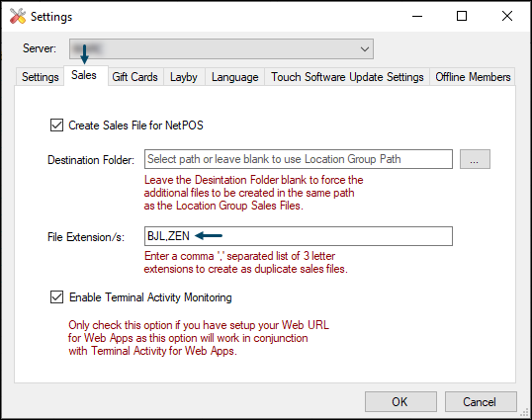The height and width of the screenshot is (420, 532).
Task: Toggle Enable Terminal Activity Monitoring checkbox
Action: point(56,297)
